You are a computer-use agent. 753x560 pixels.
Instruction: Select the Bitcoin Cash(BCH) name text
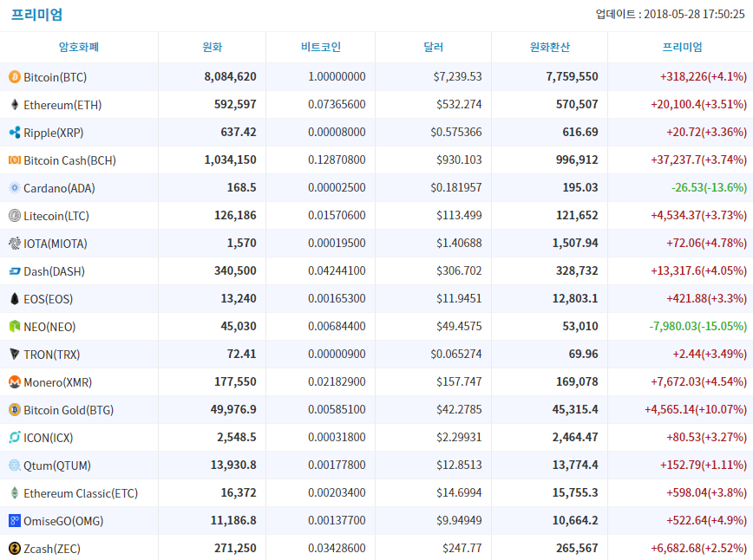click(70, 160)
